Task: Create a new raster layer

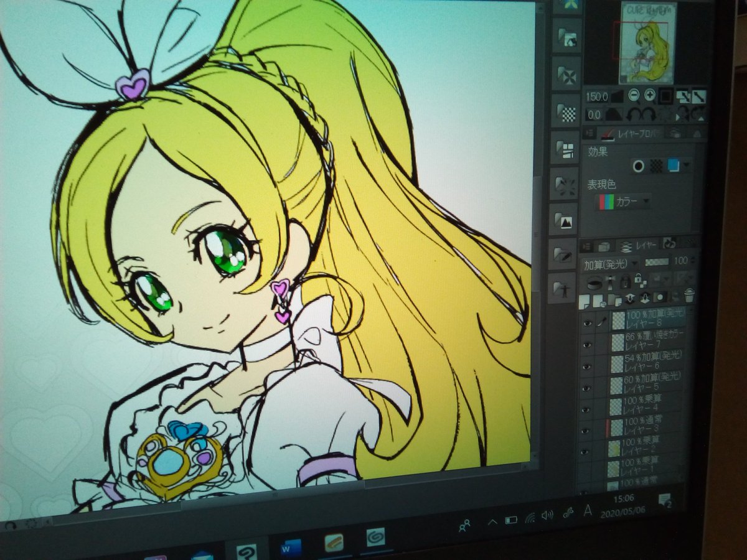Action: pos(584,302)
